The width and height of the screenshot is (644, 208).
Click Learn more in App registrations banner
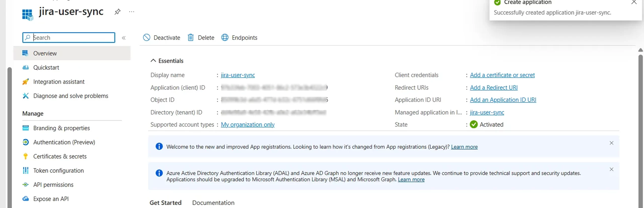pos(464,147)
